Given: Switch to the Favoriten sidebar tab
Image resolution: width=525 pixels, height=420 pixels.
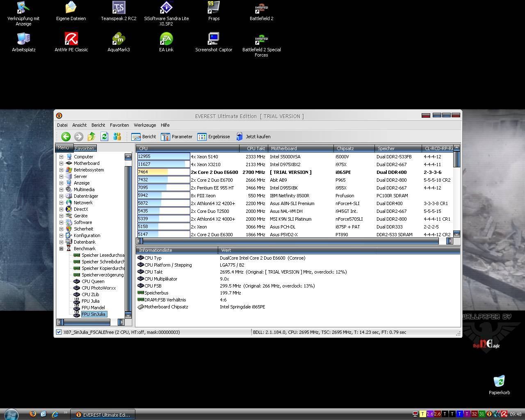Looking at the screenshot, I should [x=85, y=148].
